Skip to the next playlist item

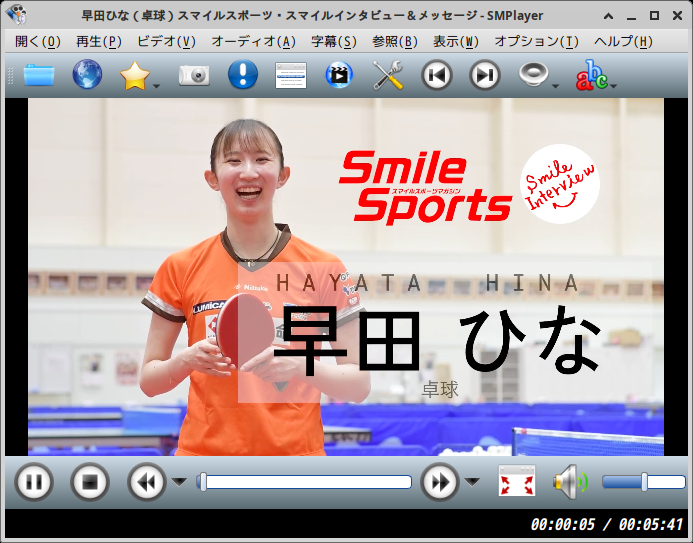click(484, 75)
